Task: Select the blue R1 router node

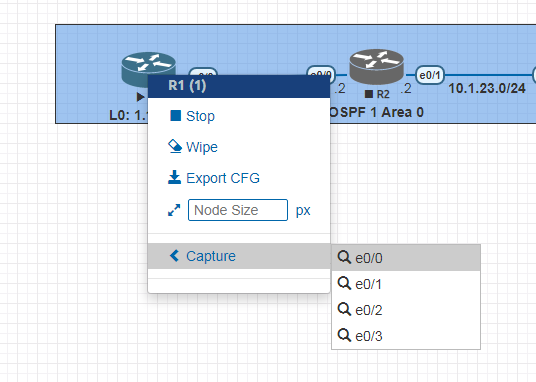Action: [x=148, y=69]
